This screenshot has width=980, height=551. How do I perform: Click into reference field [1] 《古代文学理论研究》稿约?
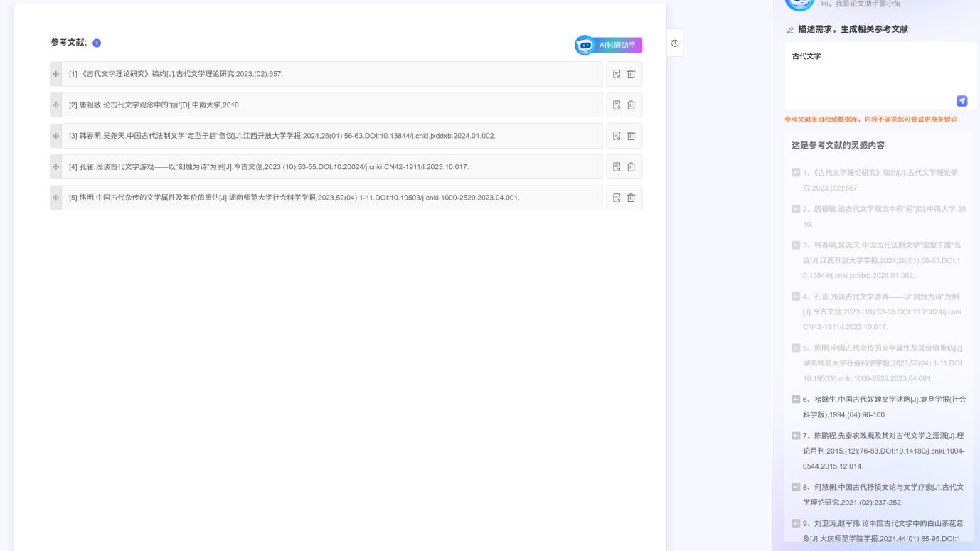point(332,74)
